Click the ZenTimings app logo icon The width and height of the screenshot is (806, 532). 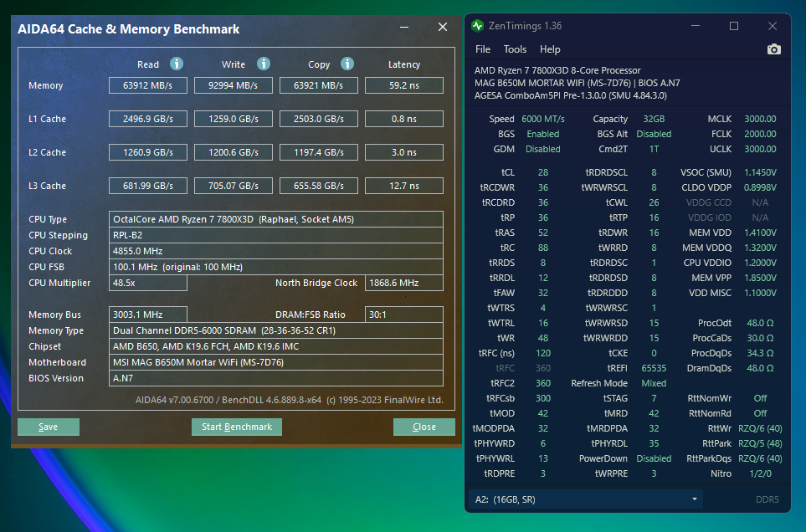(478, 26)
